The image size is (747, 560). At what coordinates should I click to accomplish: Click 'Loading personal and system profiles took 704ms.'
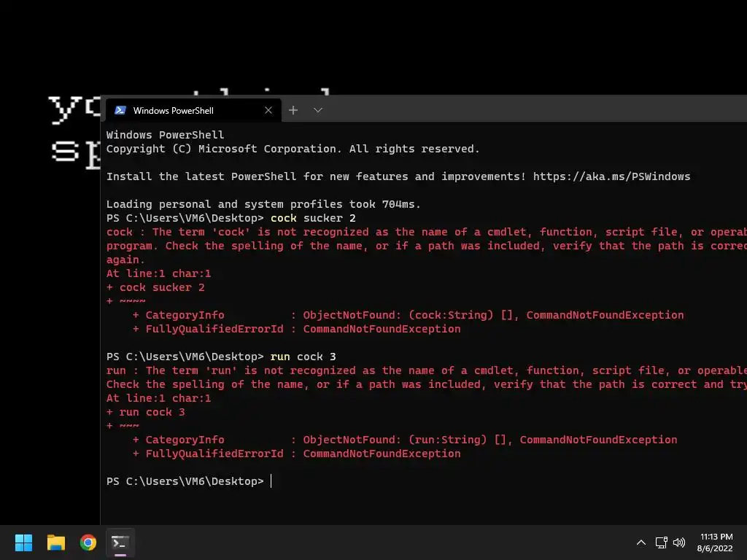pos(263,204)
